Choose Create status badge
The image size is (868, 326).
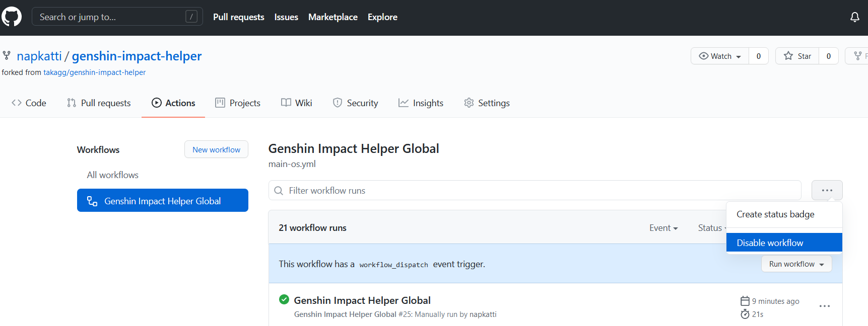[x=784, y=214]
